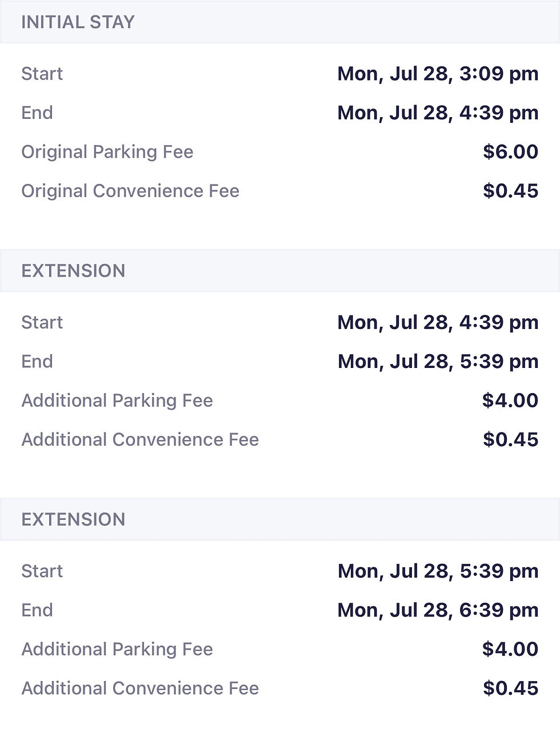Click the initial stay end time 4:39 pm
The width and height of the screenshot is (560, 733).
click(x=438, y=113)
